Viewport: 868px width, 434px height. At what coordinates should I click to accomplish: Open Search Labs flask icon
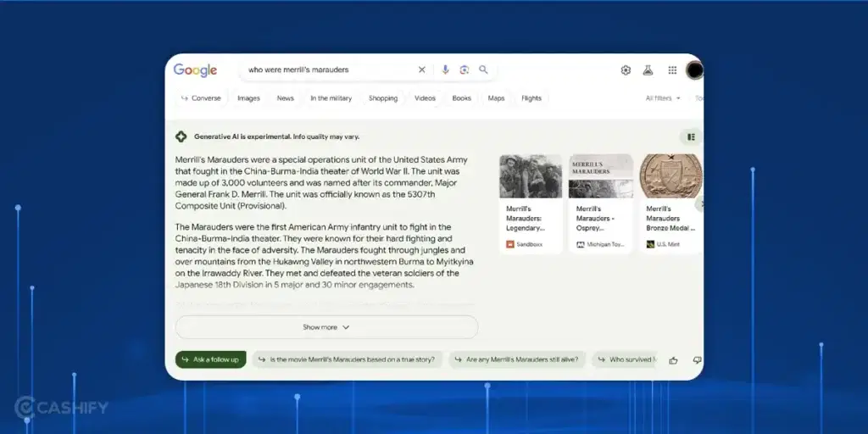[648, 70]
